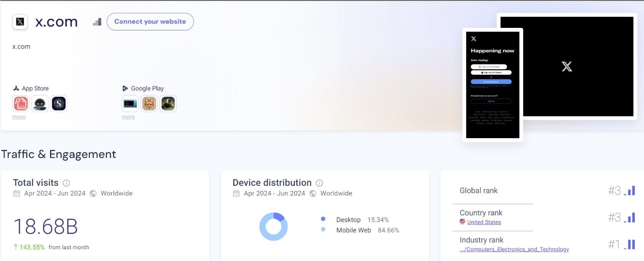Click the info icon beside Device distribution
The width and height of the screenshot is (644, 261).
[320, 183]
